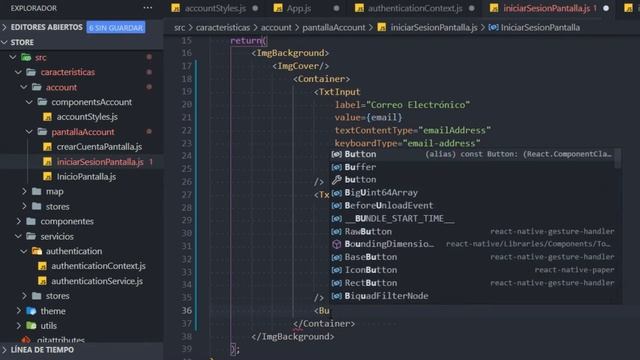Expand the LÍNEA DE TIEMPO section

tap(4, 350)
